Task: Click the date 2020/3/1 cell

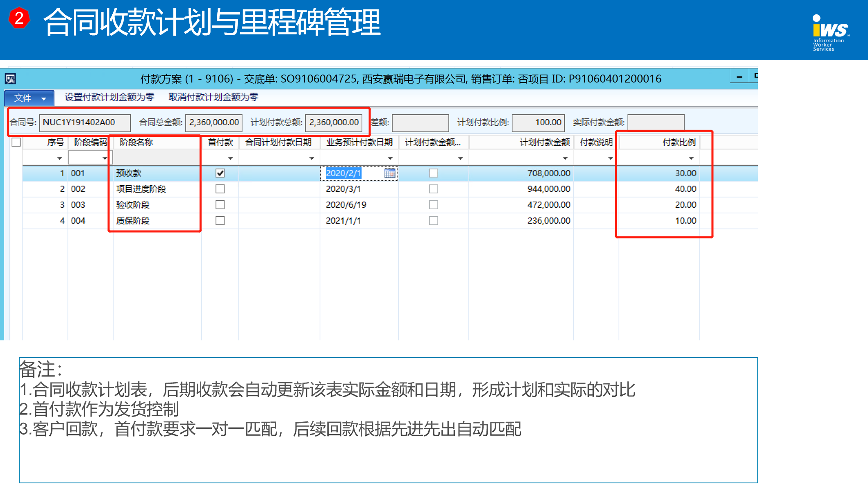Action: click(359, 189)
